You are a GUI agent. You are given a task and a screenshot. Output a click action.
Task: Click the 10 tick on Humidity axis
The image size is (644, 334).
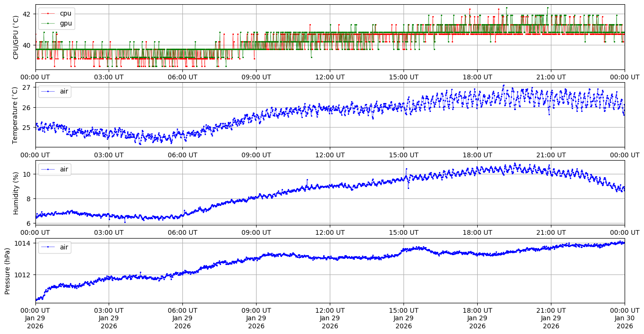[26, 174]
